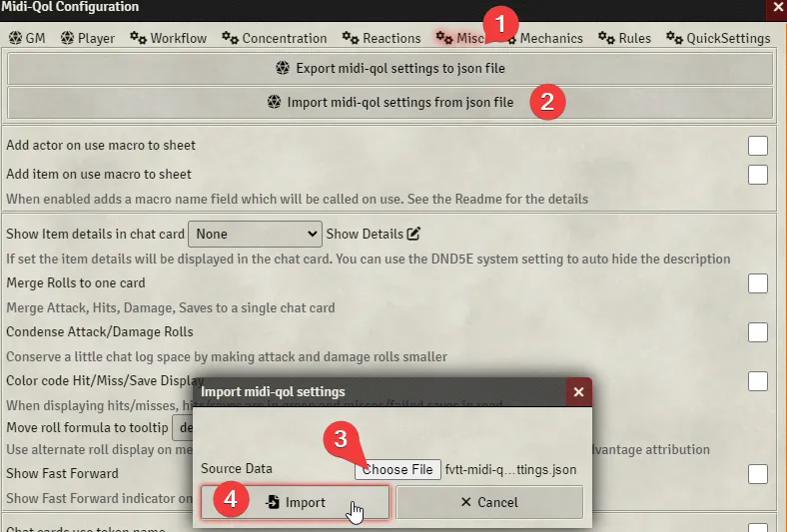Enable Merge Rolls to one card
This screenshot has width=787, height=532.
[758, 283]
